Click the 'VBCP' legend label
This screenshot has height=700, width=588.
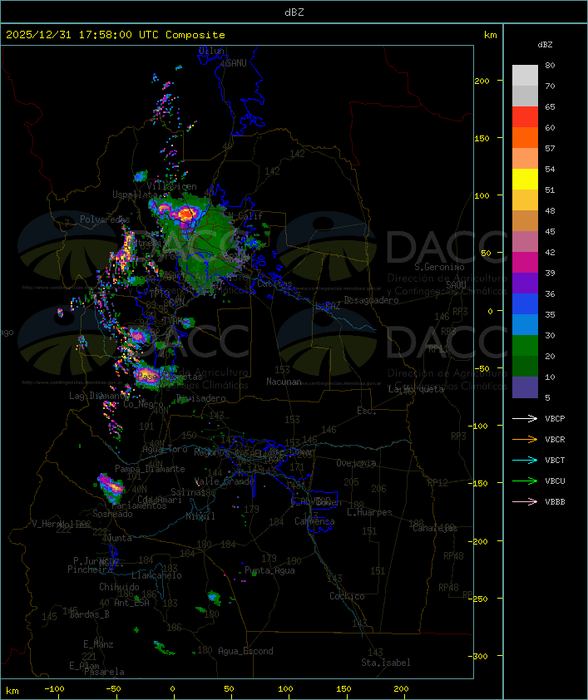click(x=555, y=418)
